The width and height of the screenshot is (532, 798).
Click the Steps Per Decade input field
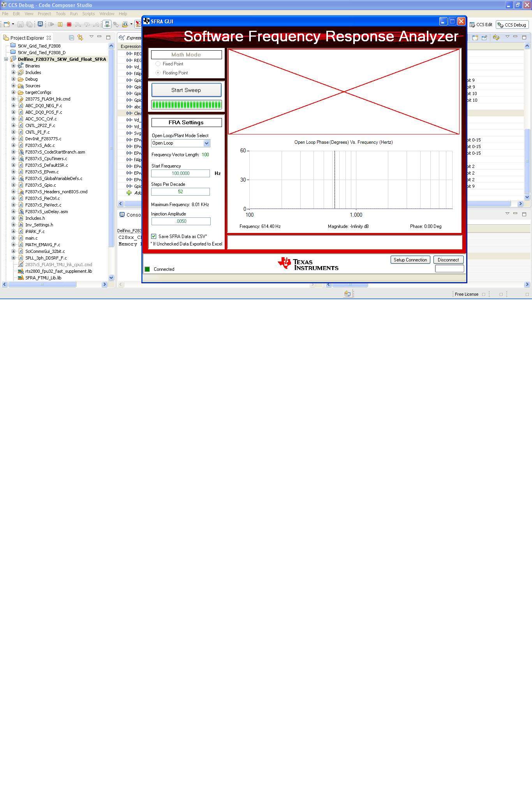pyautogui.click(x=180, y=192)
